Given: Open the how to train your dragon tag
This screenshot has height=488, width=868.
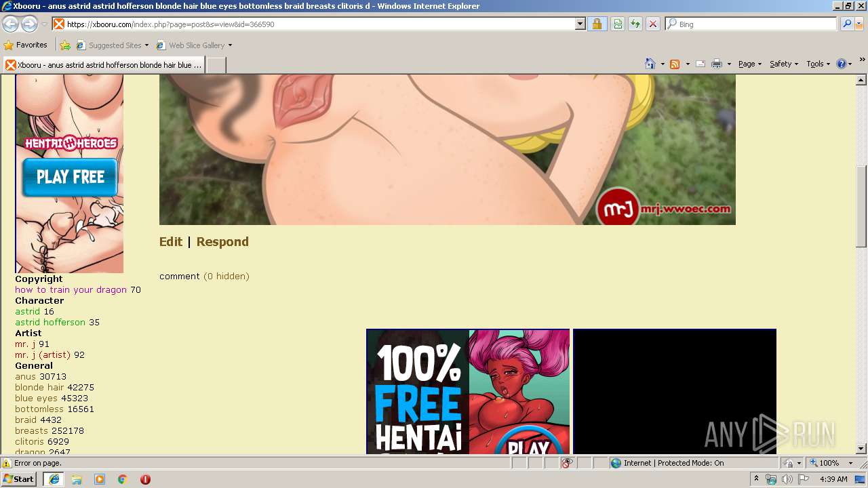Looking at the screenshot, I should coord(71,290).
